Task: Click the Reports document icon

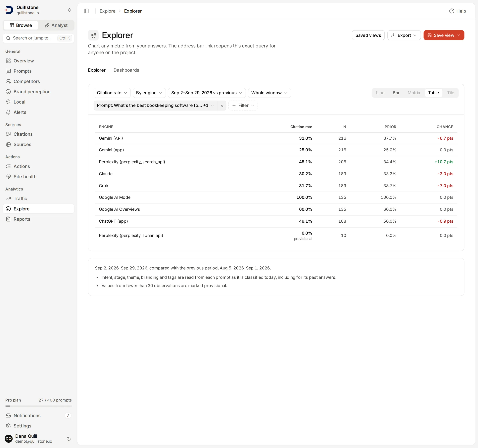Action: (8, 219)
